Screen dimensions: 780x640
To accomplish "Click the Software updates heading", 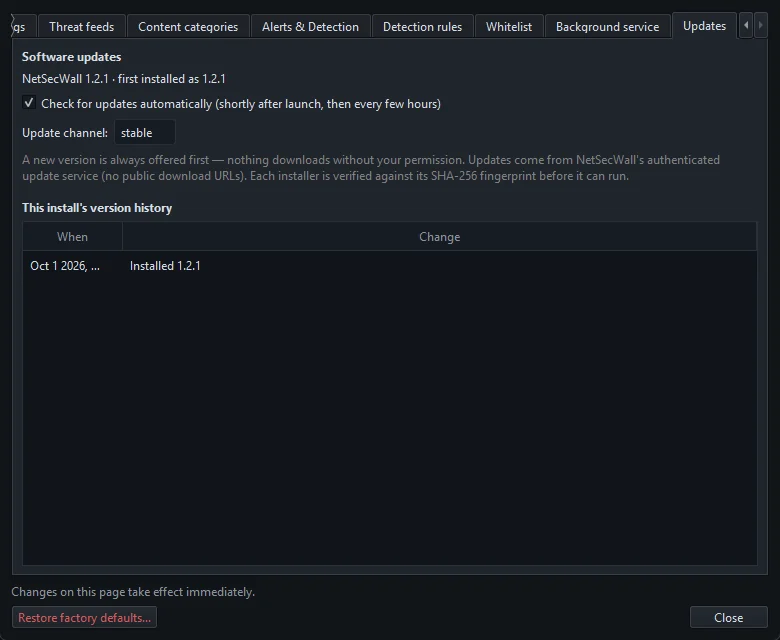I will [72, 57].
